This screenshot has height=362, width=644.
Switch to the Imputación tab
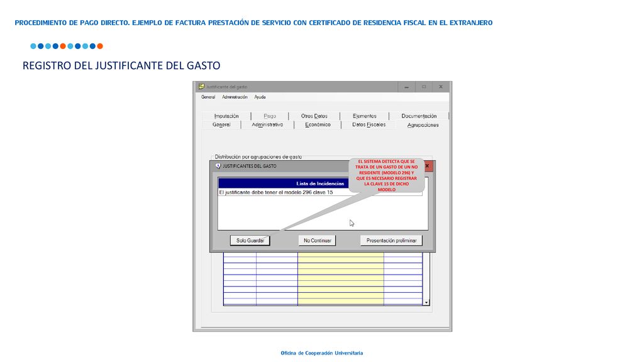coord(226,116)
